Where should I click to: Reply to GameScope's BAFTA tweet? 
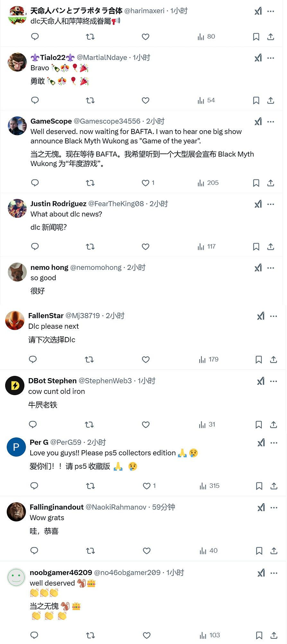pos(35,183)
